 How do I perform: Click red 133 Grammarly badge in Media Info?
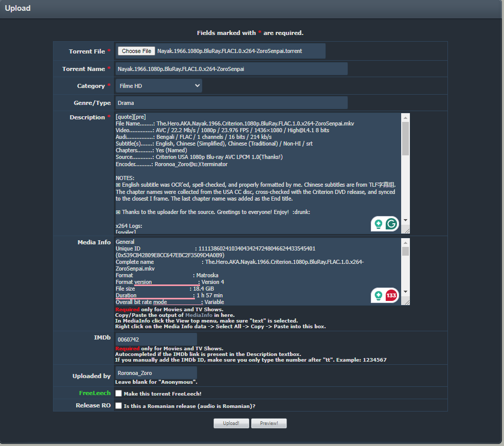391,296
